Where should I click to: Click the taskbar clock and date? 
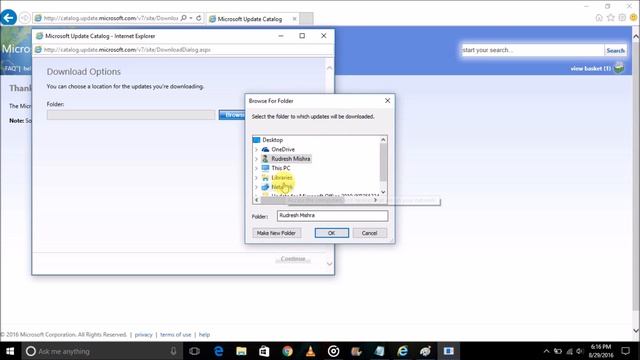click(601, 351)
